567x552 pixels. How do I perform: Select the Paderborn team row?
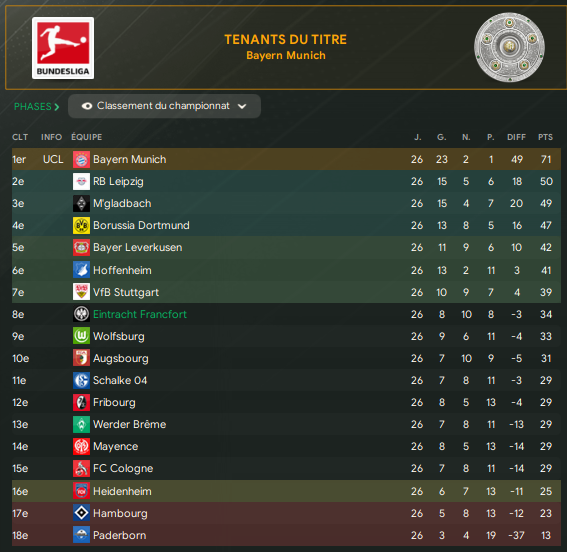(286, 535)
